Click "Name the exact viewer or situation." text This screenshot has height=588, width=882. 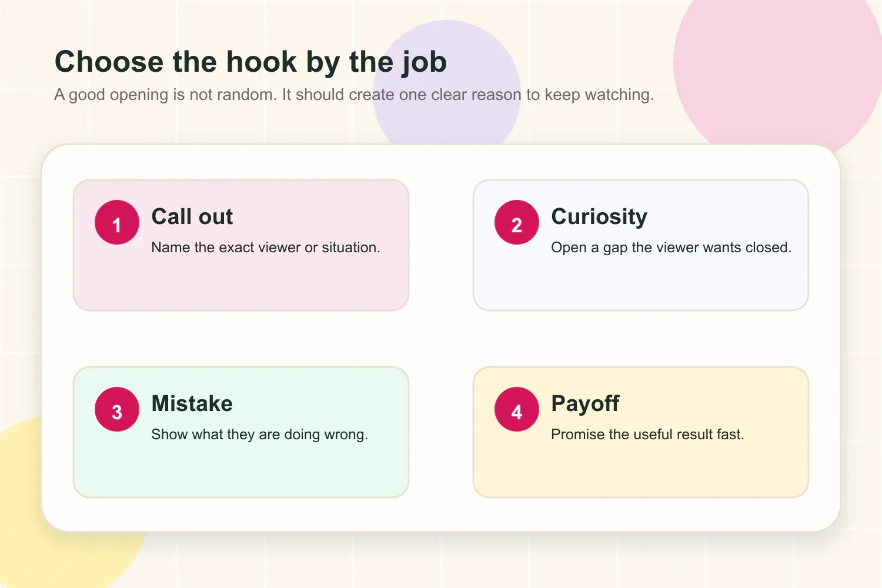click(266, 248)
